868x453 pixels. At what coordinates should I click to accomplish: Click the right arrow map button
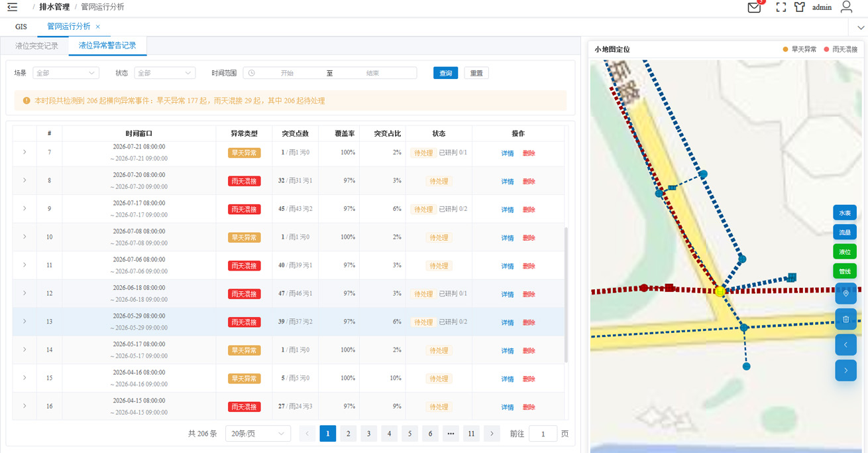(x=845, y=370)
